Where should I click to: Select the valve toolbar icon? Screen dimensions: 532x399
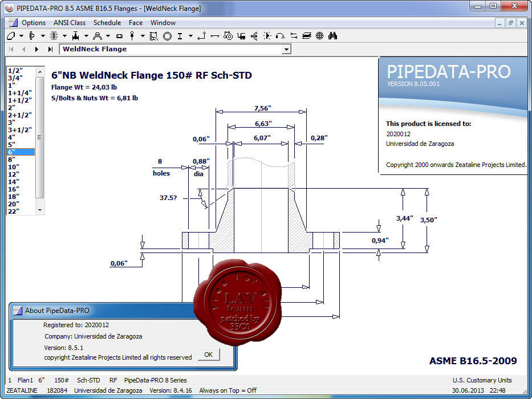(x=76, y=36)
